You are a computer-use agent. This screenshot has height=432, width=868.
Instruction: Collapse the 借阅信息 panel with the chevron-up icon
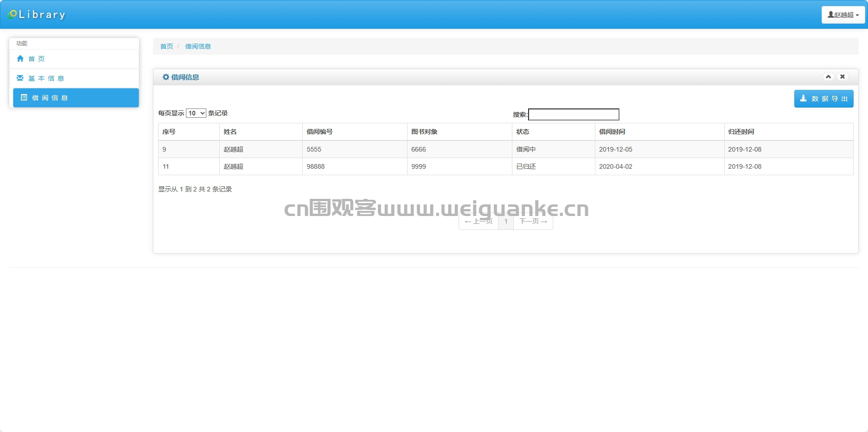coord(828,76)
